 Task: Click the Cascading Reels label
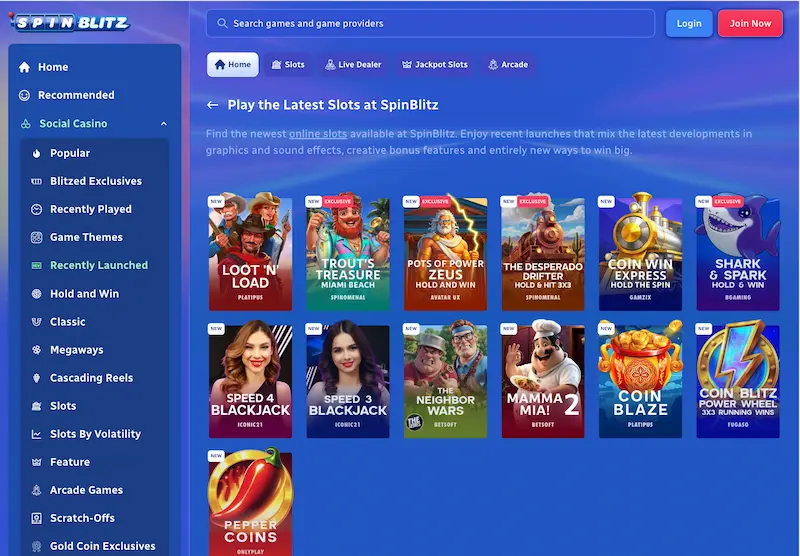(x=91, y=378)
